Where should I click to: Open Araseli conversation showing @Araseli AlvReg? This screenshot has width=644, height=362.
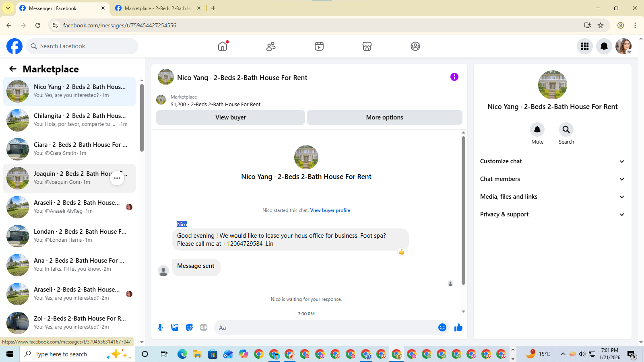69,207
